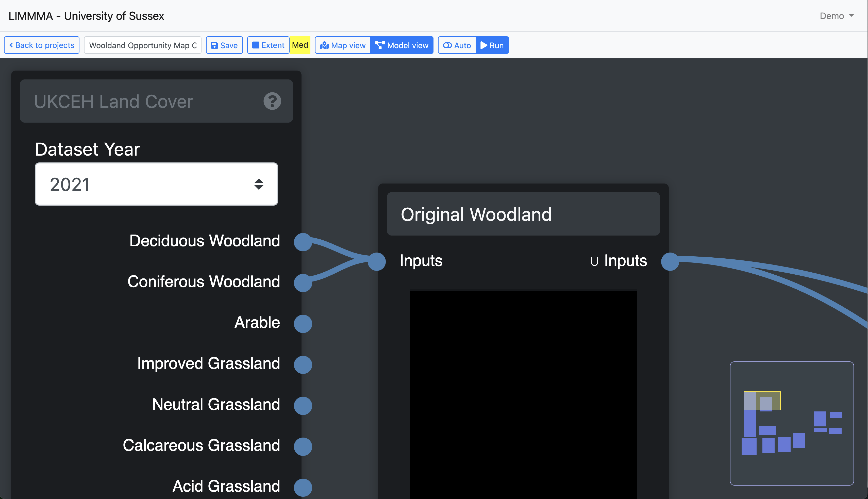Switch to Model view
The height and width of the screenshot is (499, 868).
[402, 45]
